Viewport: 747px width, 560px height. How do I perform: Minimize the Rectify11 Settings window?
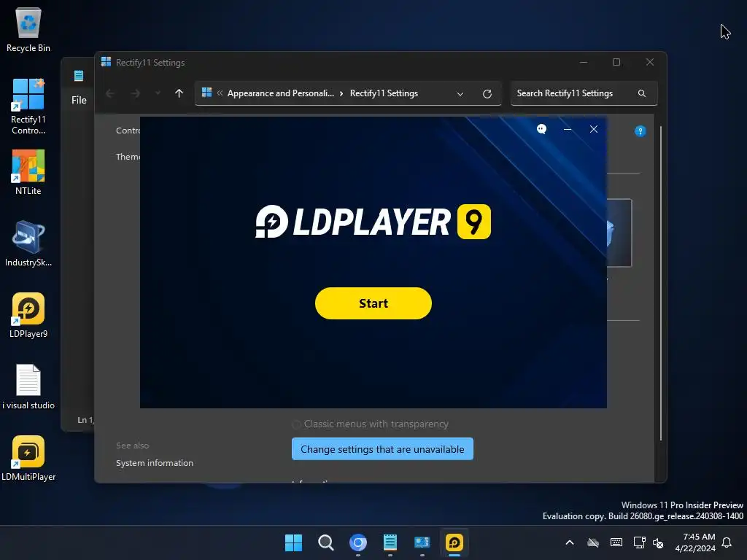583,63
